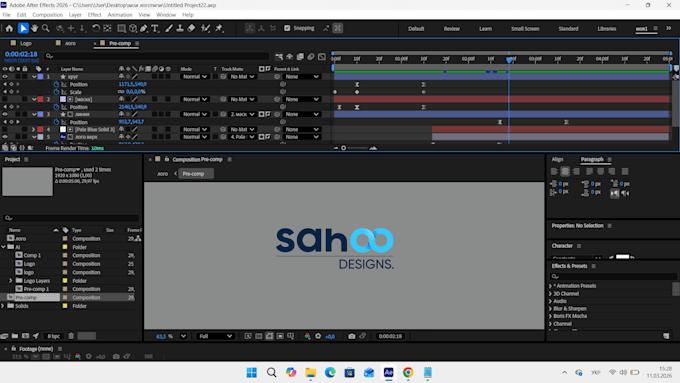
Task: Switch to the Default workspace
Action: pos(416,29)
